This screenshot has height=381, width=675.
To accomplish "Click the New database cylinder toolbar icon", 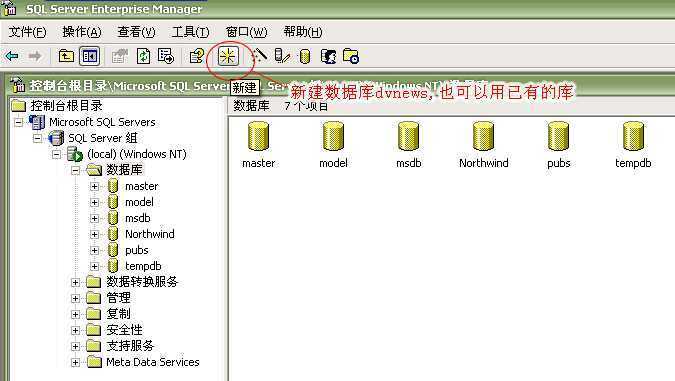I will click(x=305, y=56).
